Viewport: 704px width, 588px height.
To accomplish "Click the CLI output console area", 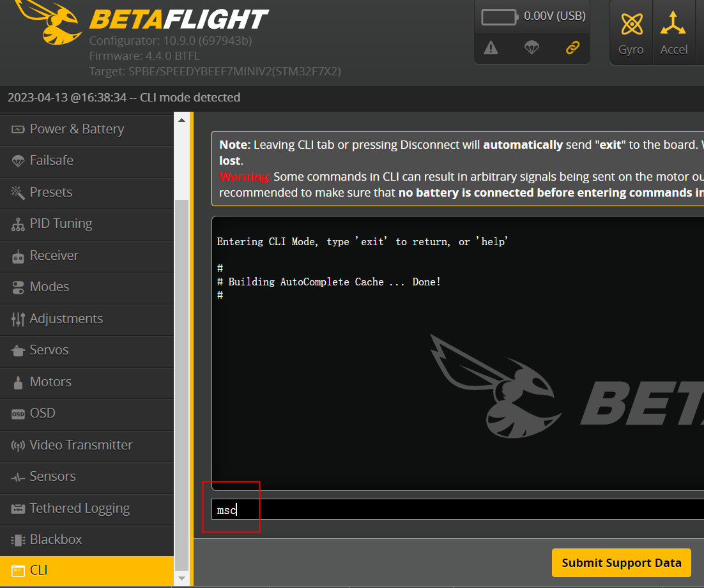I will [457, 353].
